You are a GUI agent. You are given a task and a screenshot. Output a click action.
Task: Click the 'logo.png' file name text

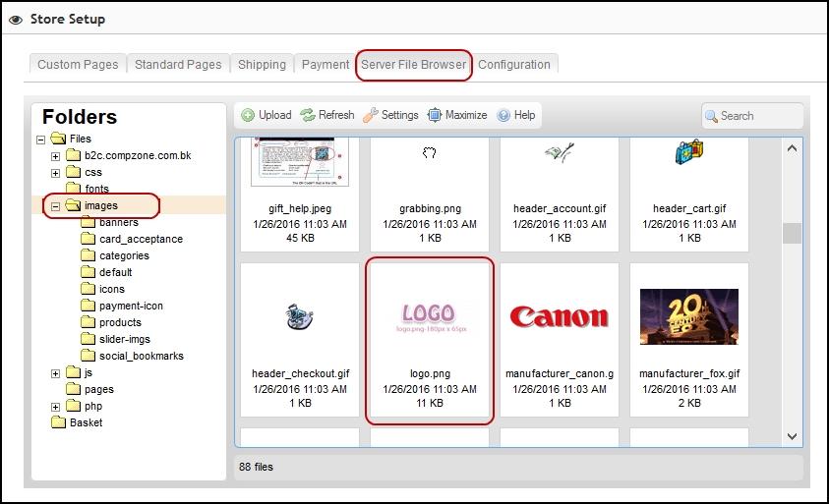point(430,373)
